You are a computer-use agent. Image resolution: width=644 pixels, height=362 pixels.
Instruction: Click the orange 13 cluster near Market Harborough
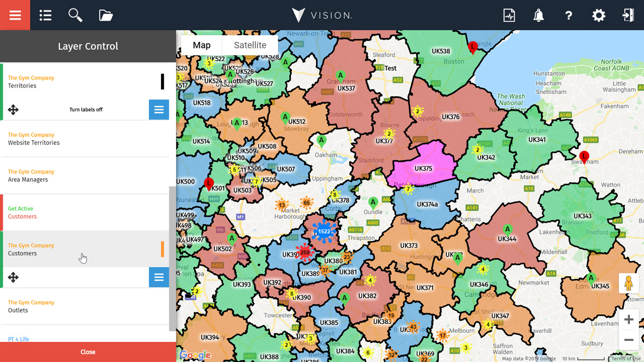[x=282, y=205]
